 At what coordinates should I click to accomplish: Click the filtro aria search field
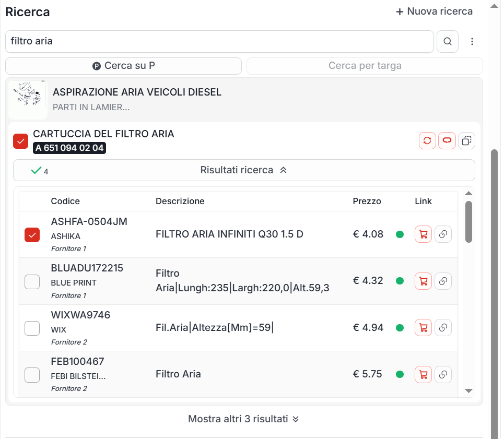pyautogui.click(x=219, y=41)
